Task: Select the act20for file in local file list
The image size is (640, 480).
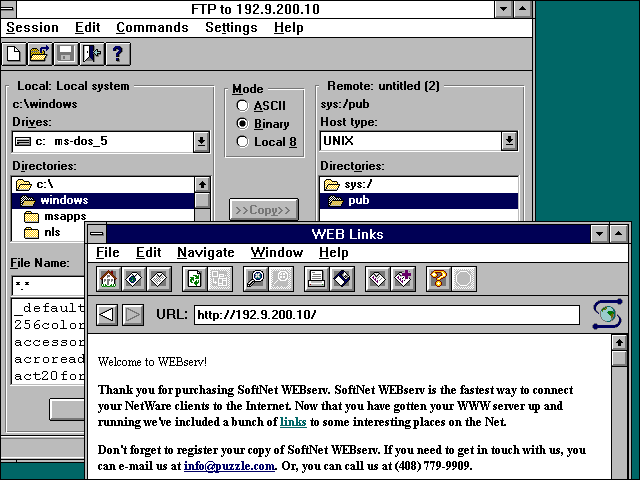Action: tap(49, 376)
